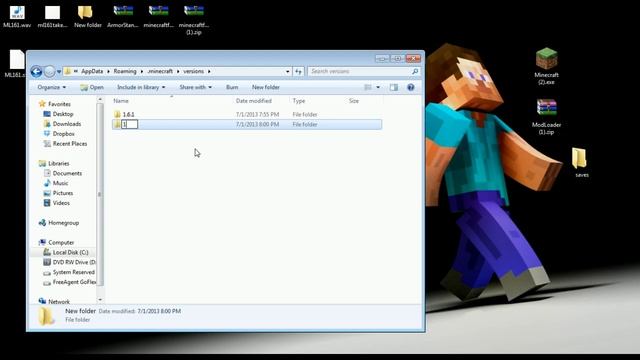Click the versions breadcrumb segment

click(193, 71)
